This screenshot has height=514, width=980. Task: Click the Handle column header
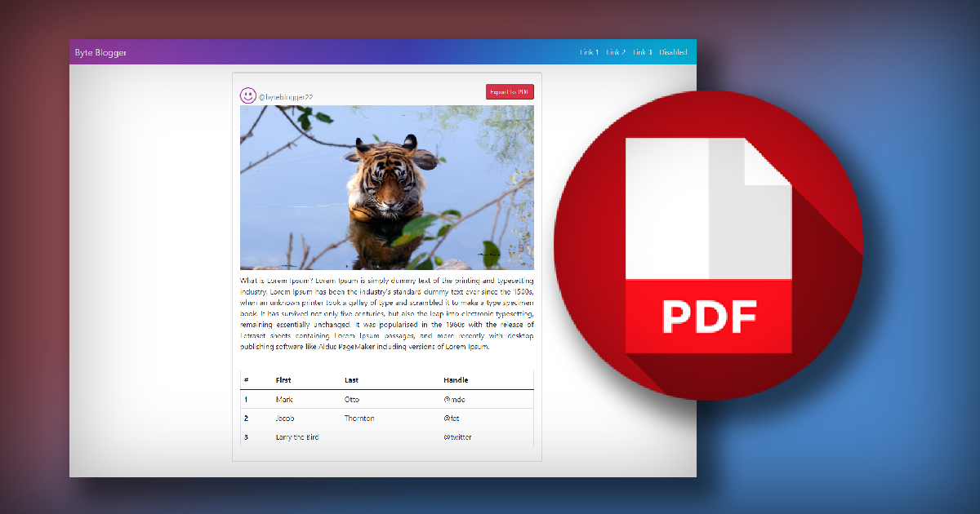point(456,380)
